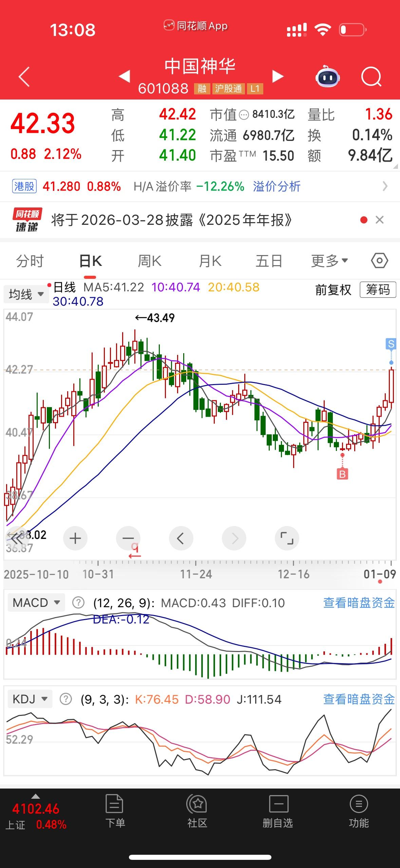Image resolution: width=400 pixels, height=868 pixels.
Task: Go back using the top-left arrow
Action: coord(24,77)
